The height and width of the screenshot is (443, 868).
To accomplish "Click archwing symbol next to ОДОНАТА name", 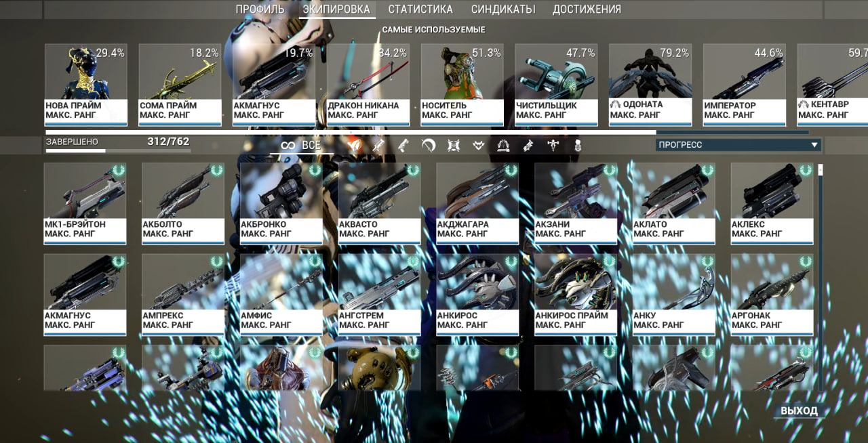I will (616, 105).
